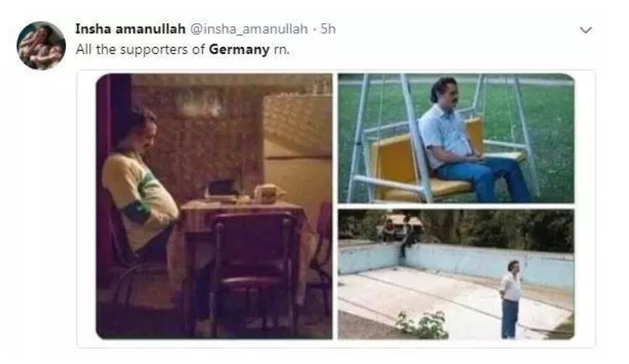
Task: Click the man standing in empty pool
Action: [x=511, y=298]
